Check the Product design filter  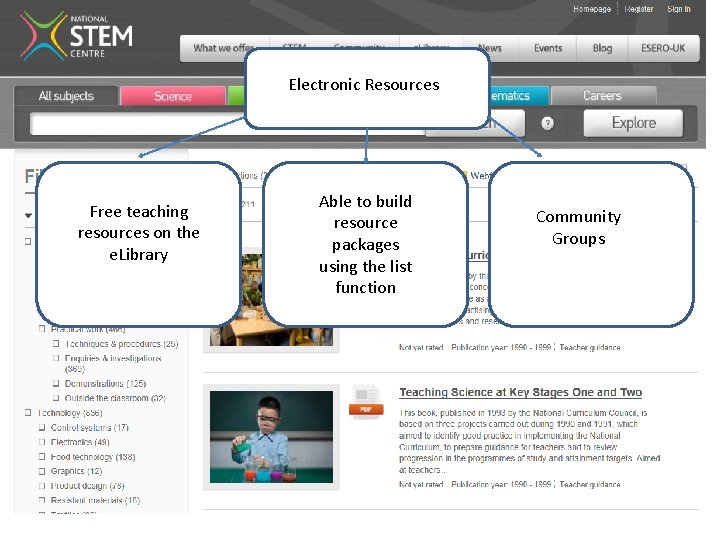(42, 486)
